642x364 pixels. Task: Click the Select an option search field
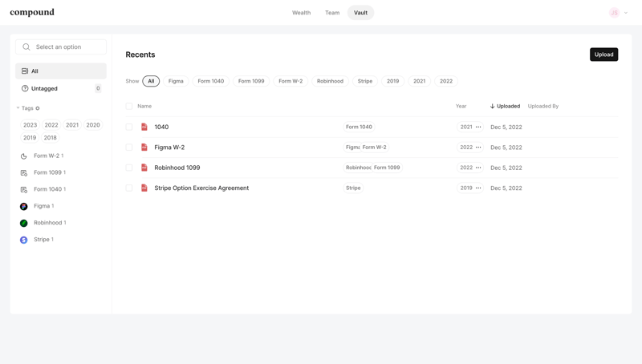61,47
